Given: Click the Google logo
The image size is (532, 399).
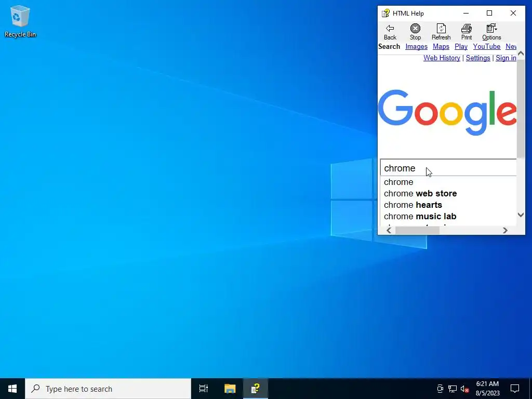Looking at the screenshot, I should 447,113.
